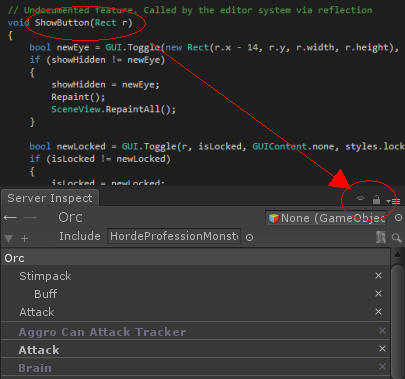This screenshot has width=405, height=379.
Task: Navigate forward with the right arrow
Action: pyautogui.click(x=30, y=218)
